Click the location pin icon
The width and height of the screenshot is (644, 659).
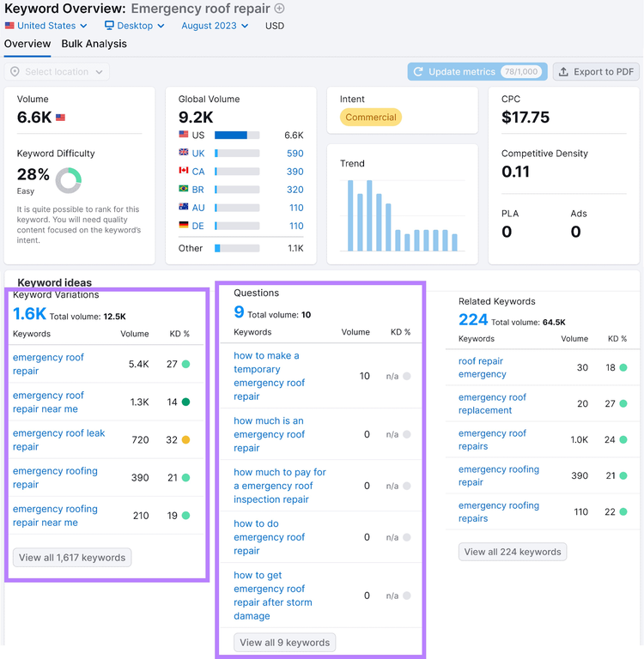click(x=15, y=72)
